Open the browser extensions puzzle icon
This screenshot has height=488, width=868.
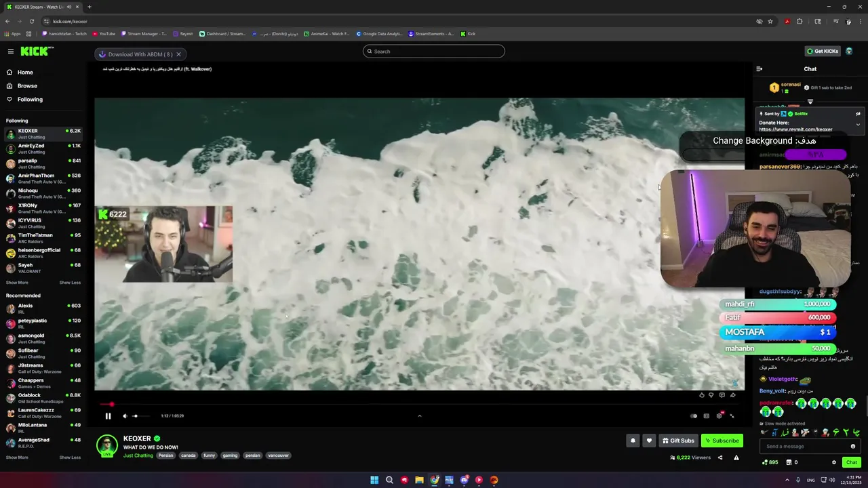pyautogui.click(x=800, y=21)
